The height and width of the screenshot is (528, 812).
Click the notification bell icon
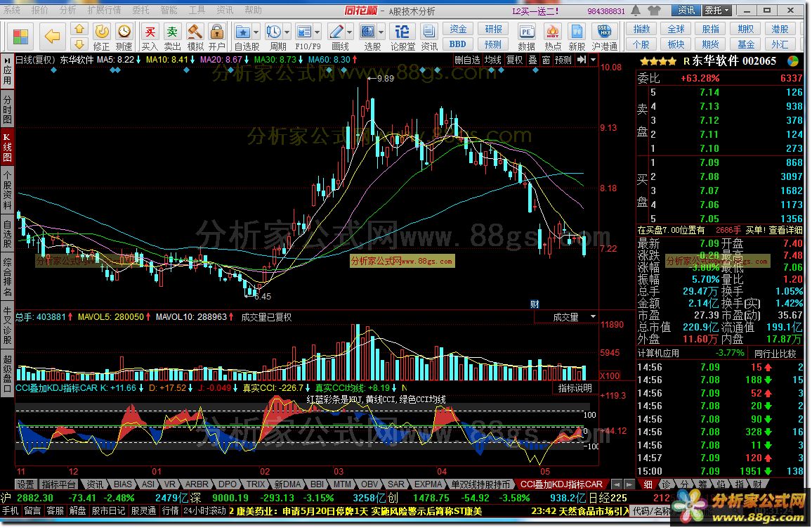(x=636, y=11)
